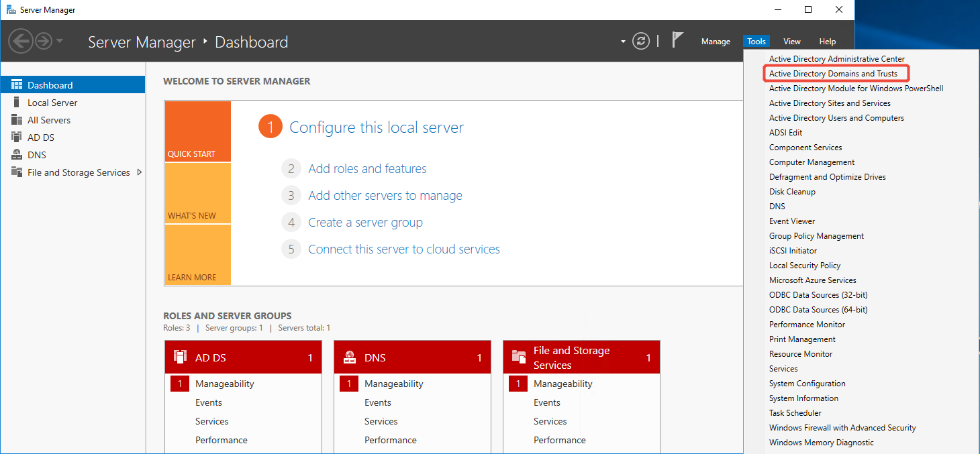The width and height of the screenshot is (980, 454).
Task: Click the forward navigation arrow icon
Action: click(44, 42)
